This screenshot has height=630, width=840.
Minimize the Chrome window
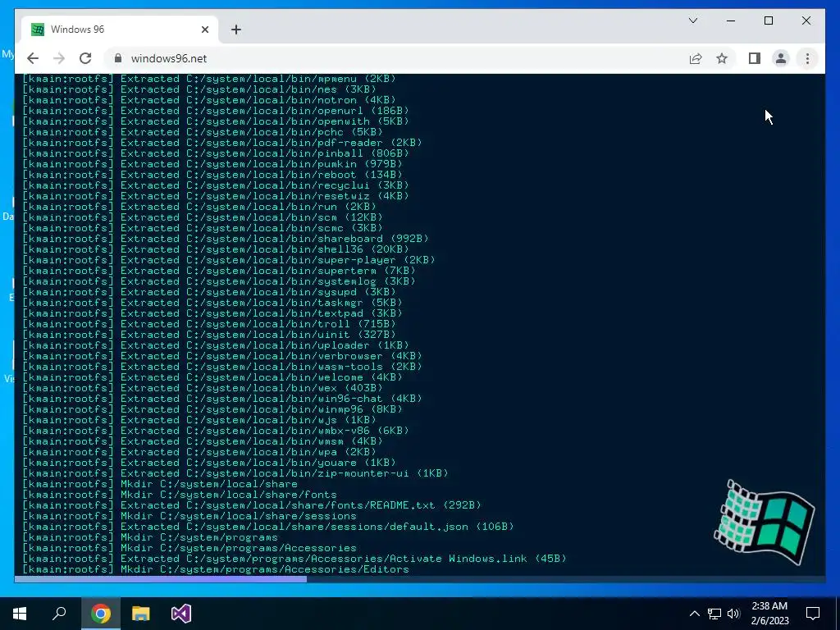click(x=731, y=21)
